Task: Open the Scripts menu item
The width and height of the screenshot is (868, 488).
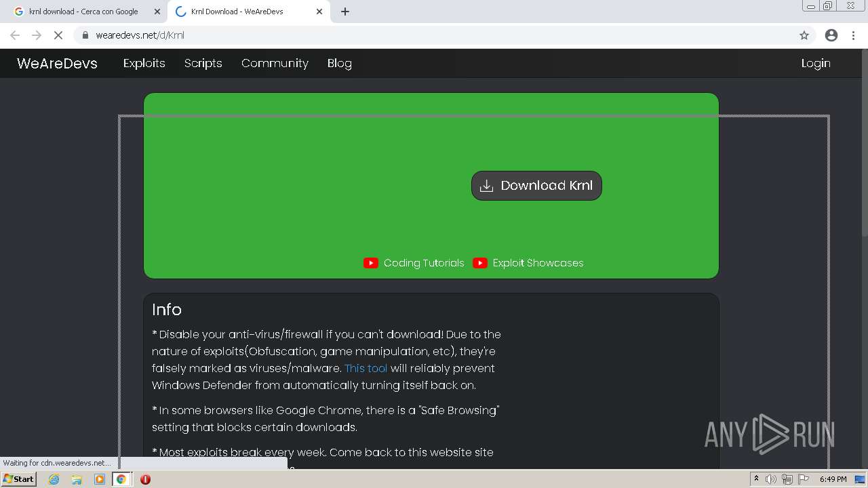Action: (x=203, y=63)
